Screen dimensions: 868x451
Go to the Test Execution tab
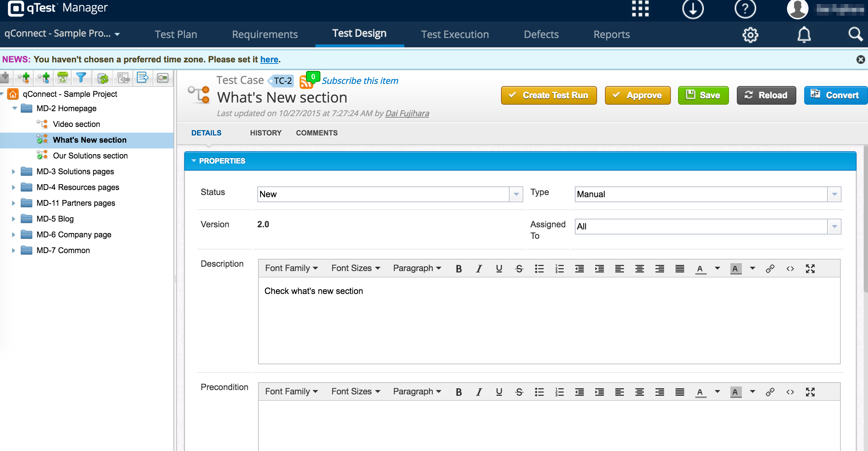(x=455, y=34)
